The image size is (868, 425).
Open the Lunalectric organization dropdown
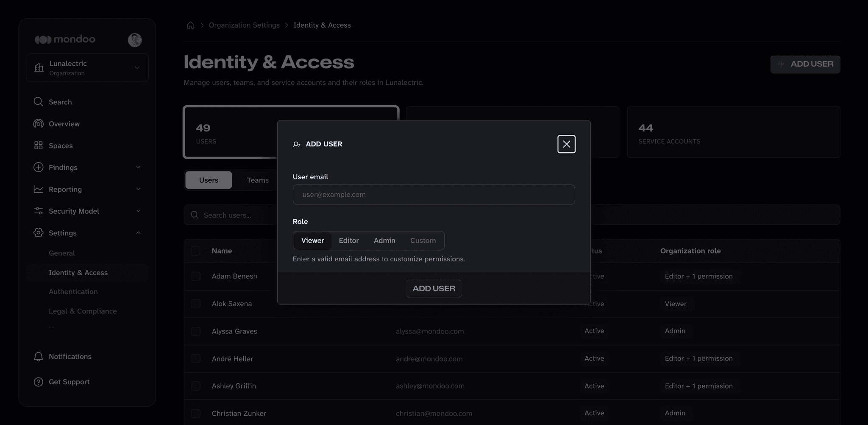(x=87, y=68)
